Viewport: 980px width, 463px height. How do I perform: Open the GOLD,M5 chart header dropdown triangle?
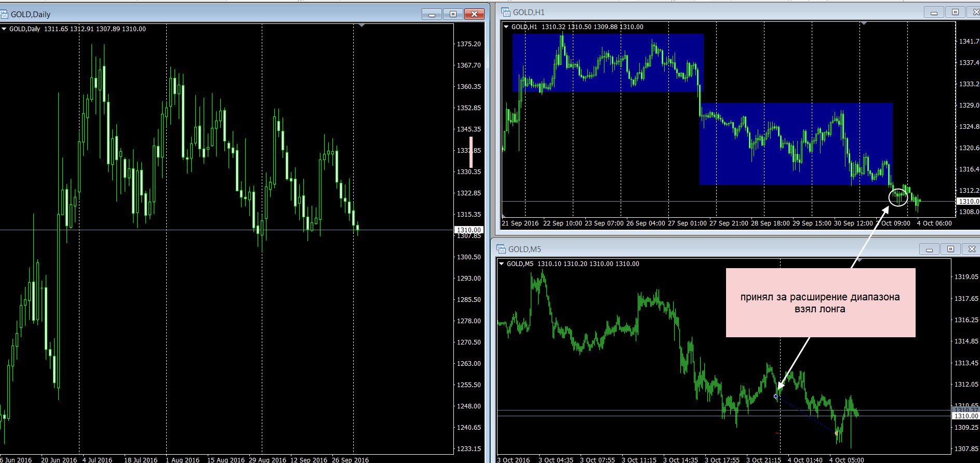pos(502,264)
